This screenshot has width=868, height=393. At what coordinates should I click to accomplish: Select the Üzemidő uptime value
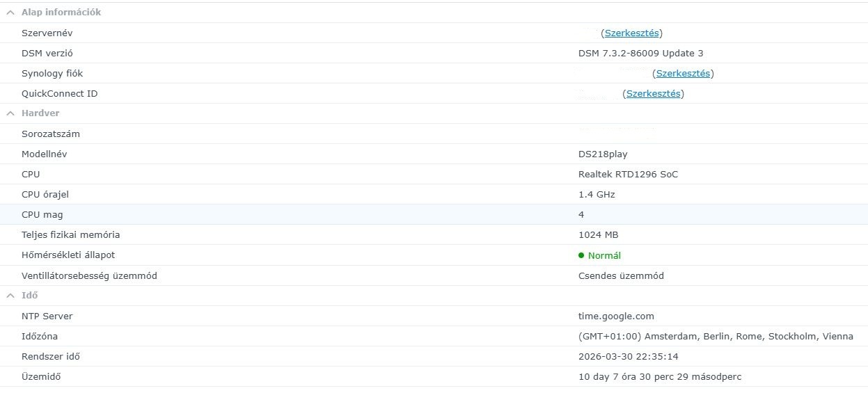point(659,376)
